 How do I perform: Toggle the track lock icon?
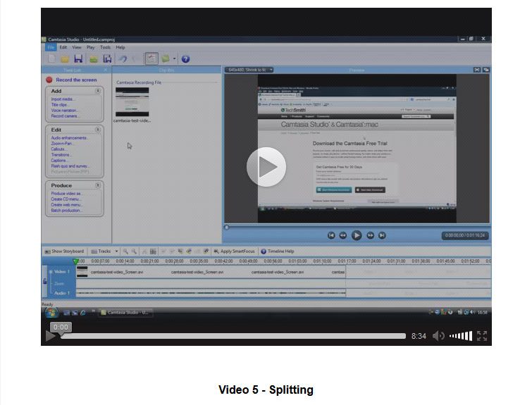[44, 281]
